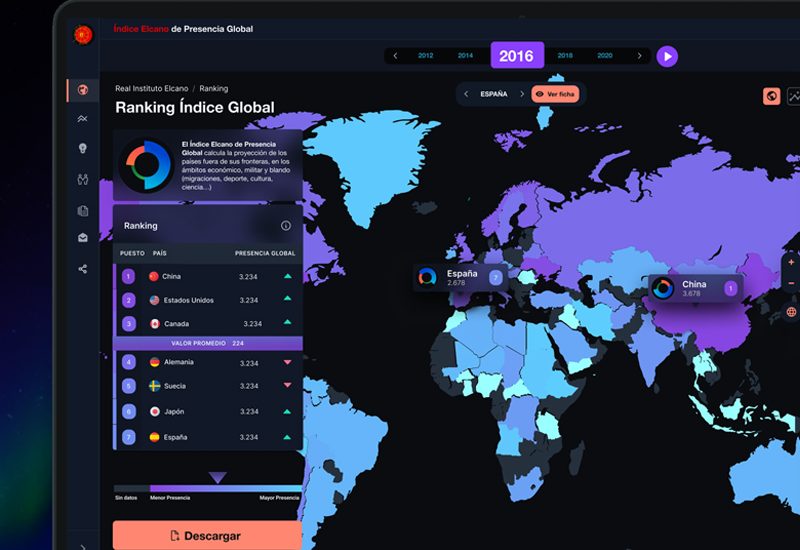
Task: Switch to orange globe map mode
Action: click(x=771, y=96)
